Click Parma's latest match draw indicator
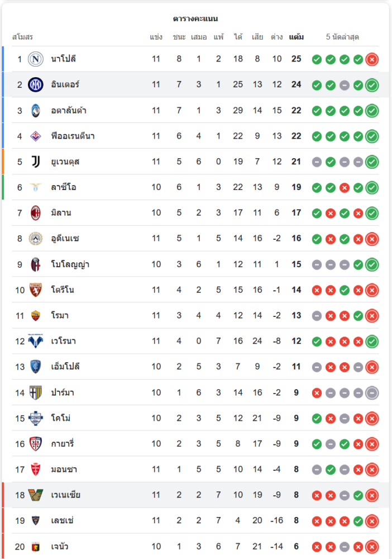This screenshot has height=559, width=392. pos(372,393)
